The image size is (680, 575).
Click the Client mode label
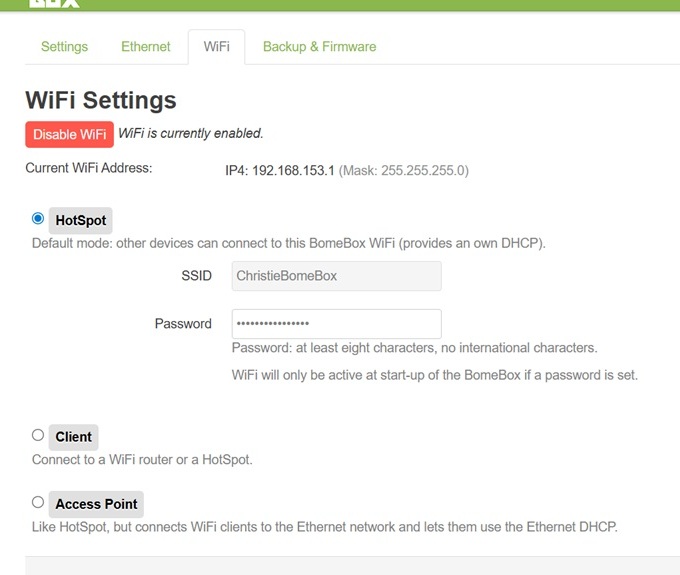(73, 437)
